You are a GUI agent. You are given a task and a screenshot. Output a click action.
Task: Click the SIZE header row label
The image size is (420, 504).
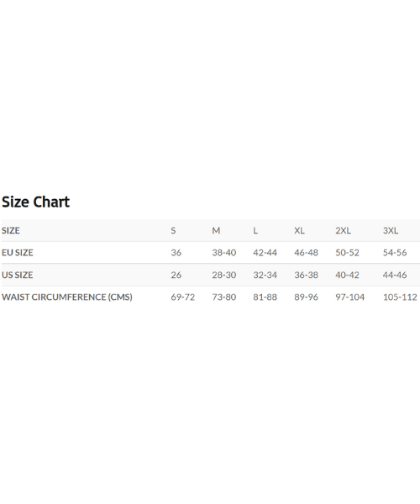(11, 230)
